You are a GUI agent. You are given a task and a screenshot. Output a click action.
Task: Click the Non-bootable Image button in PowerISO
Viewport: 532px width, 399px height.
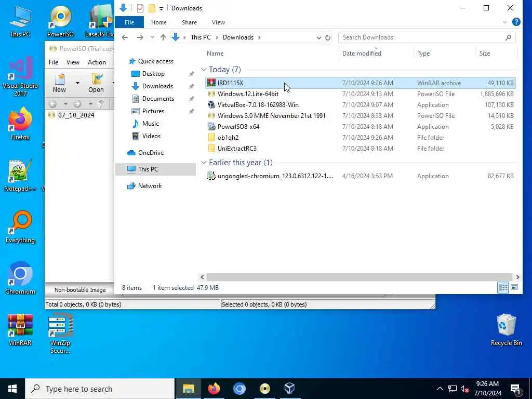tap(80, 290)
